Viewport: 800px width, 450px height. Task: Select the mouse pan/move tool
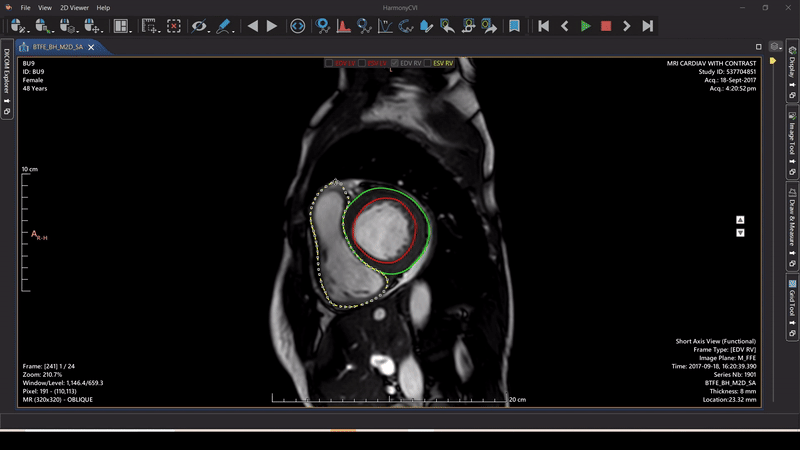(x=91, y=26)
